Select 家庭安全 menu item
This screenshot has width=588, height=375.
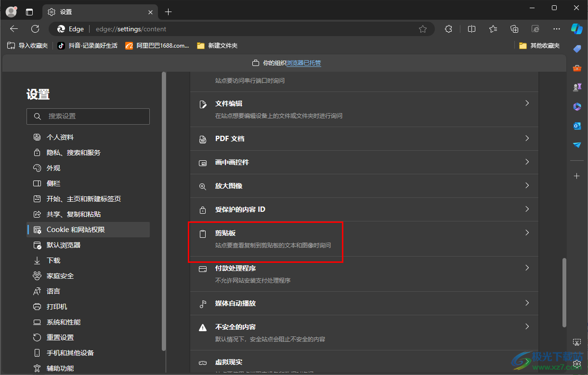pyautogui.click(x=88, y=276)
